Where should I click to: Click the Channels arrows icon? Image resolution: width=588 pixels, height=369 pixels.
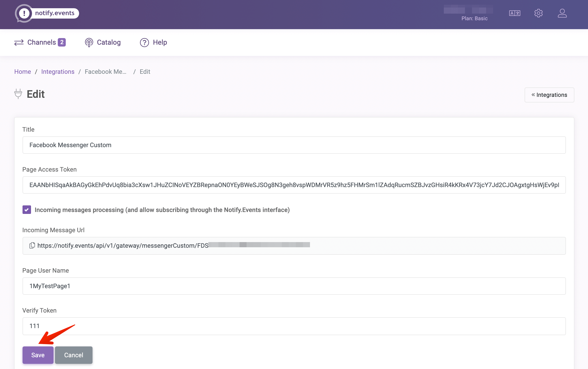[x=19, y=43]
